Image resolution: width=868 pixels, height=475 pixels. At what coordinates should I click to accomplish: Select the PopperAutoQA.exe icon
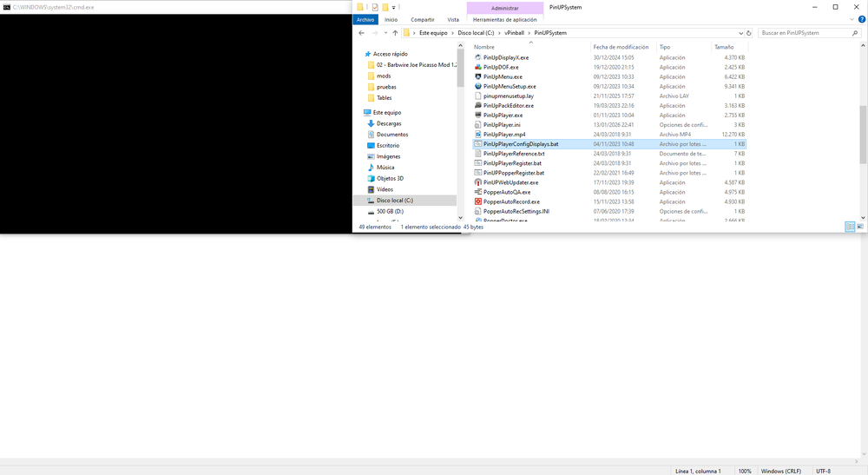point(477,192)
